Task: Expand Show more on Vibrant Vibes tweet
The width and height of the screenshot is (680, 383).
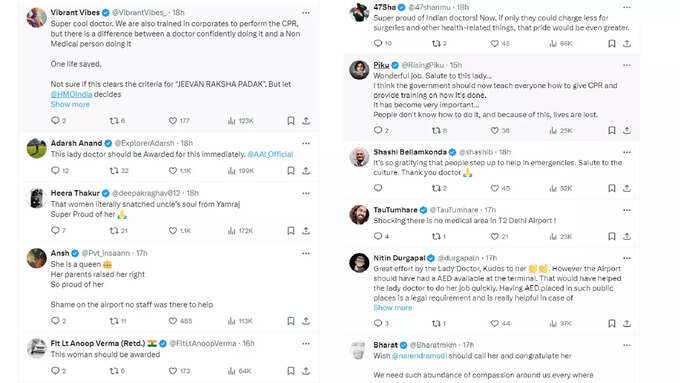Action: (70, 105)
